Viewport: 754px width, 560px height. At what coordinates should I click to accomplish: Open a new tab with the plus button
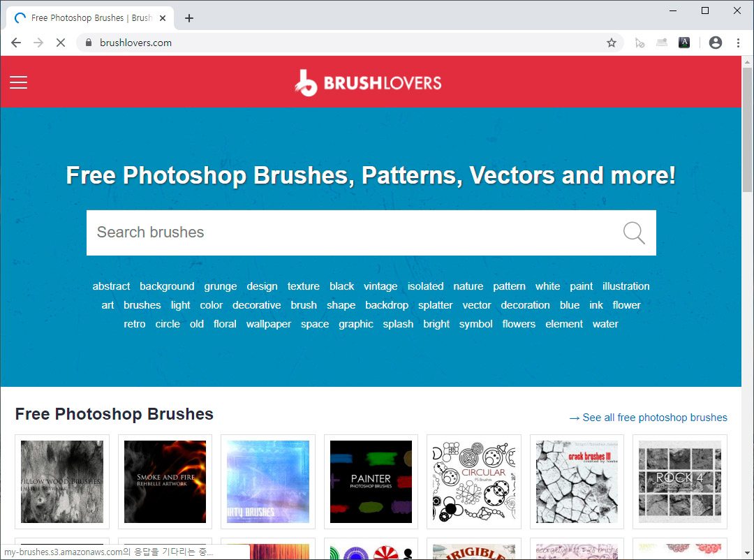click(189, 18)
